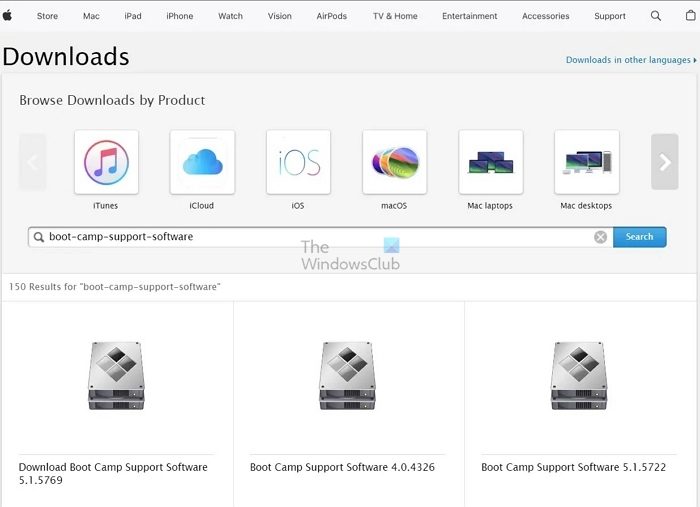The height and width of the screenshot is (507, 700).
Task: Click the Apple logo icon
Action: (7, 16)
